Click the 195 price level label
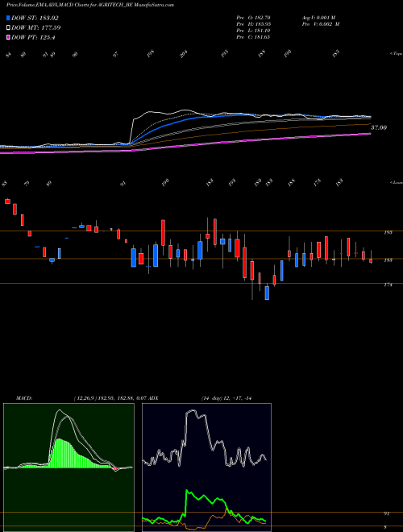 pos(388,233)
